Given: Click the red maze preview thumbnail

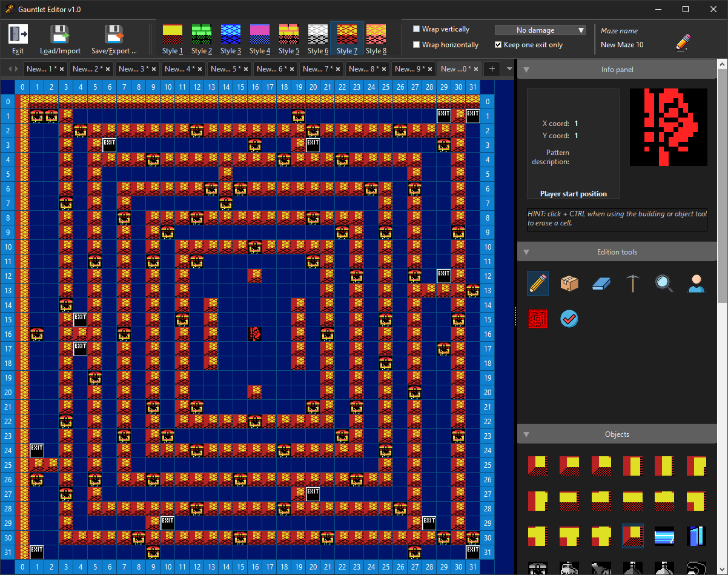Looking at the screenshot, I should [x=669, y=127].
